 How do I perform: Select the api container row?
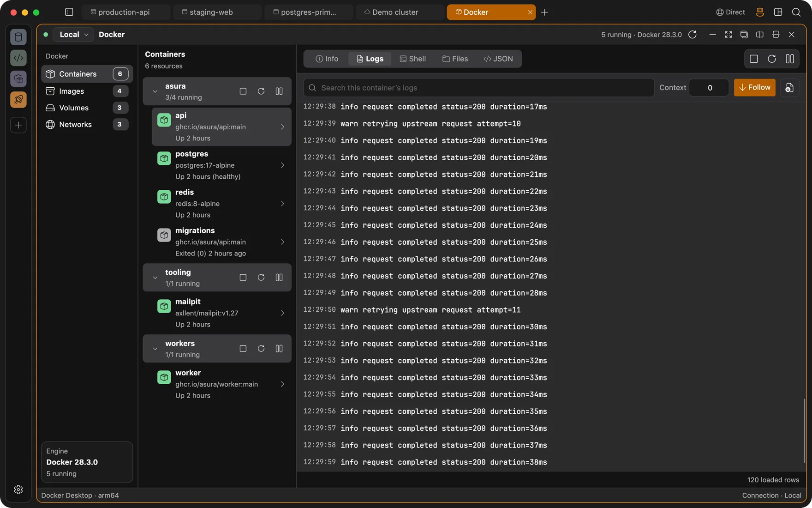(x=221, y=127)
